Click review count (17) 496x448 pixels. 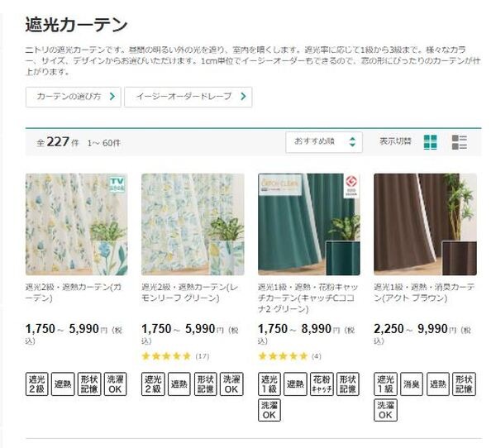point(203,356)
